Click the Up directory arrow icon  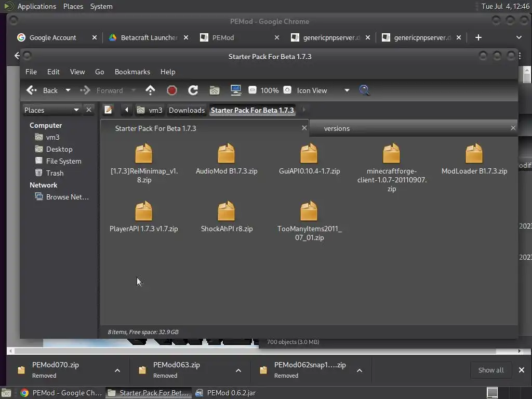150,90
